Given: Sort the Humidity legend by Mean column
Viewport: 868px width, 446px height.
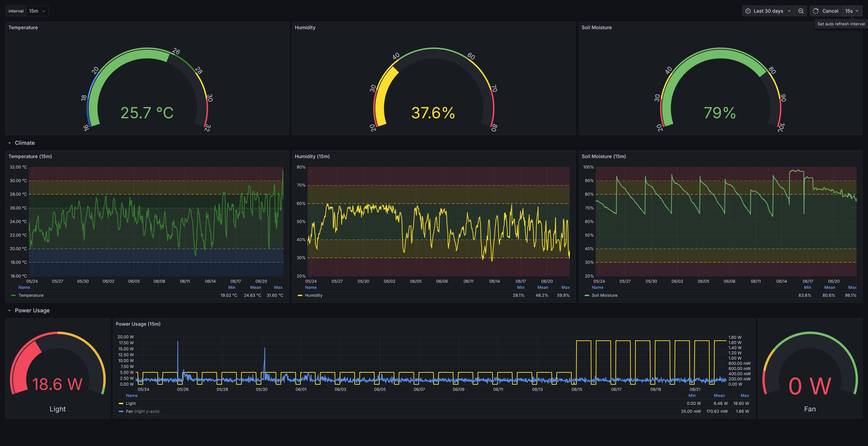Looking at the screenshot, I should pyautogui.click(x=542, y=288).
